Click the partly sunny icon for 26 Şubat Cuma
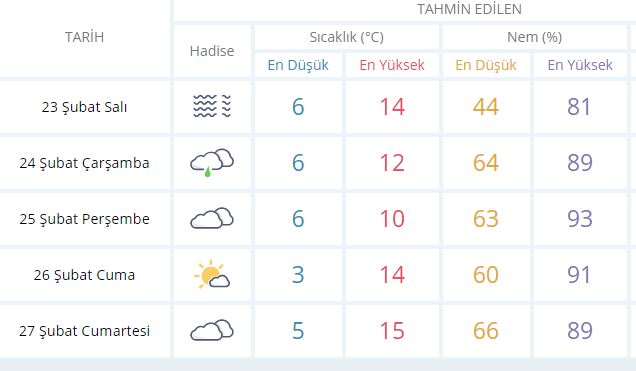 click(212, 274)
